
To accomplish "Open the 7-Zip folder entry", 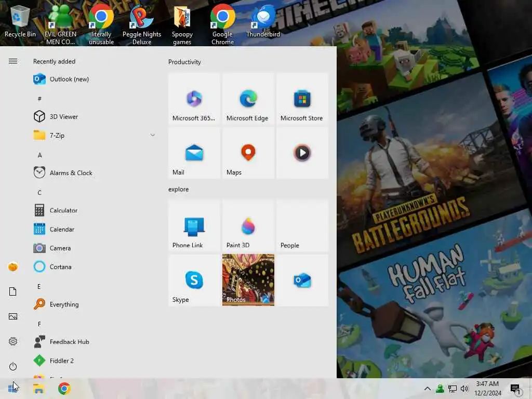I will (95, 136).
